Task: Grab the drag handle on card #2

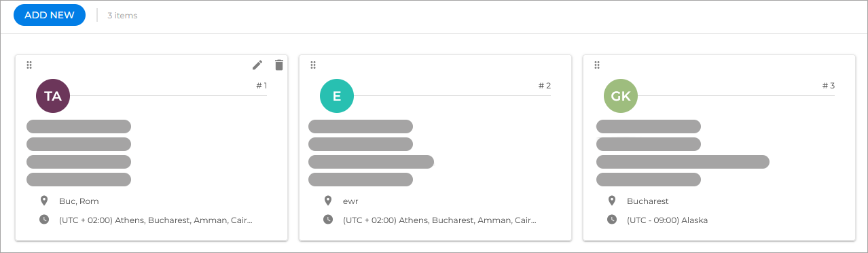Action: coord(313,65)
